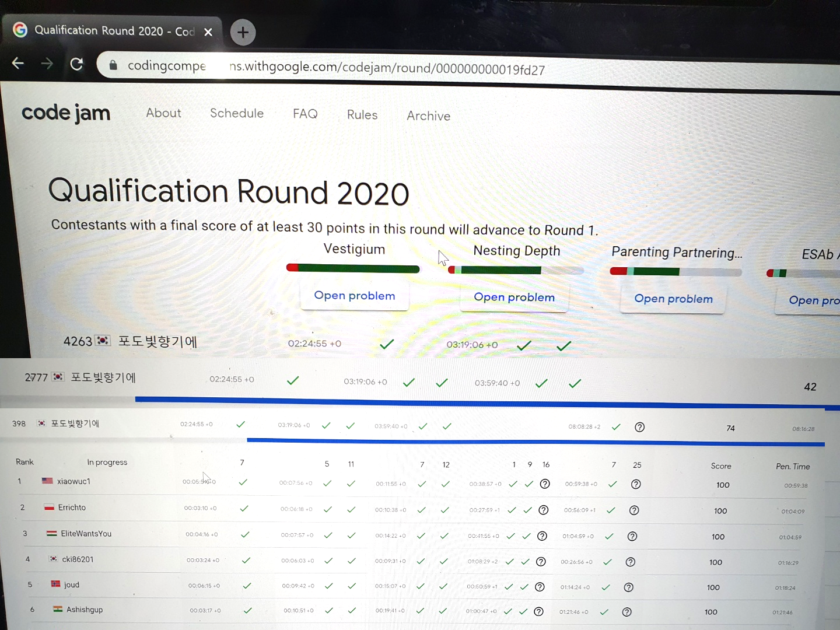
Task: Open problem under Nesting Depth
Action: pyautogui.click(x=514, y=297)
